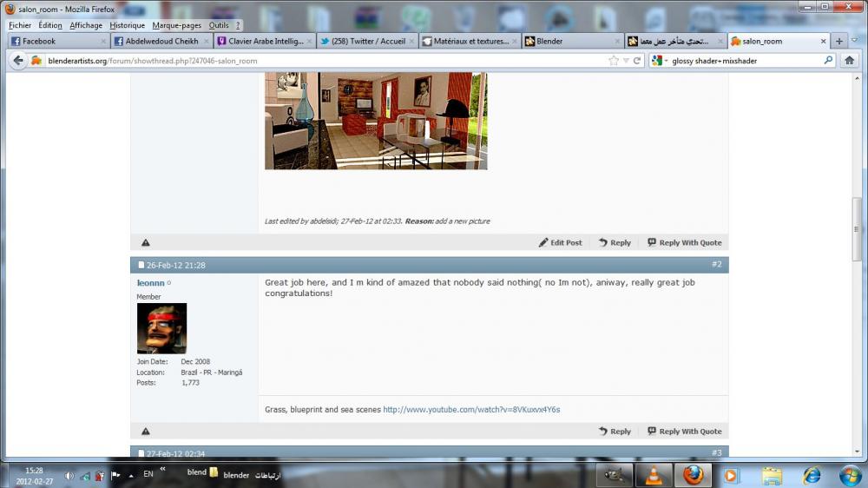Close the Abdelwedoud Cheikh tab
The image size is (868, 488).
(207, 41)
